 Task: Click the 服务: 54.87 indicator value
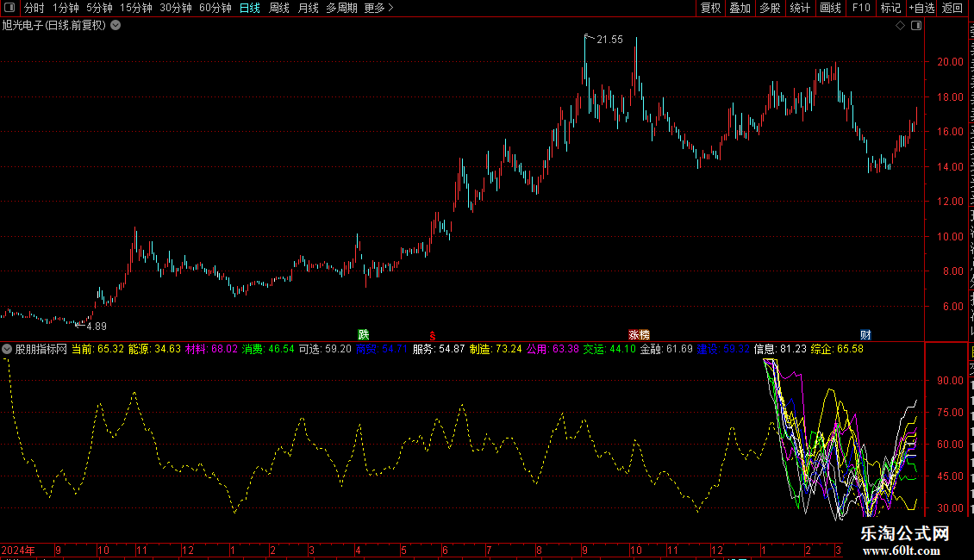(x=439, y=349)
